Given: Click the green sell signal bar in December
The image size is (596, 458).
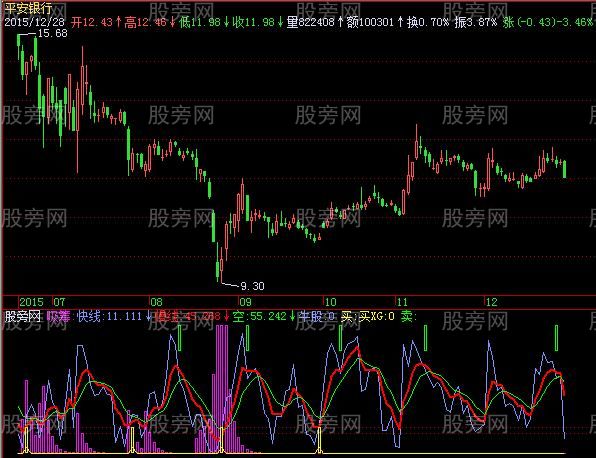Looking at the screenshot, I should click(556, 338).
